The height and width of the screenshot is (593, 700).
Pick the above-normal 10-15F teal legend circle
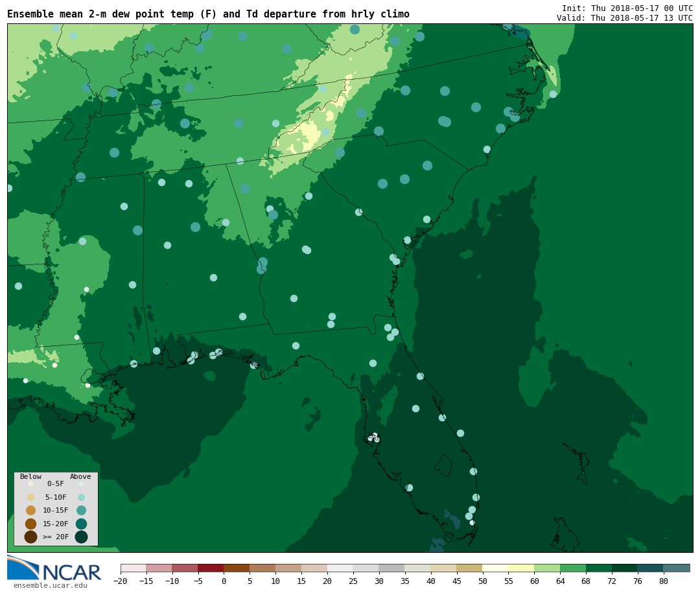(81, 511)
